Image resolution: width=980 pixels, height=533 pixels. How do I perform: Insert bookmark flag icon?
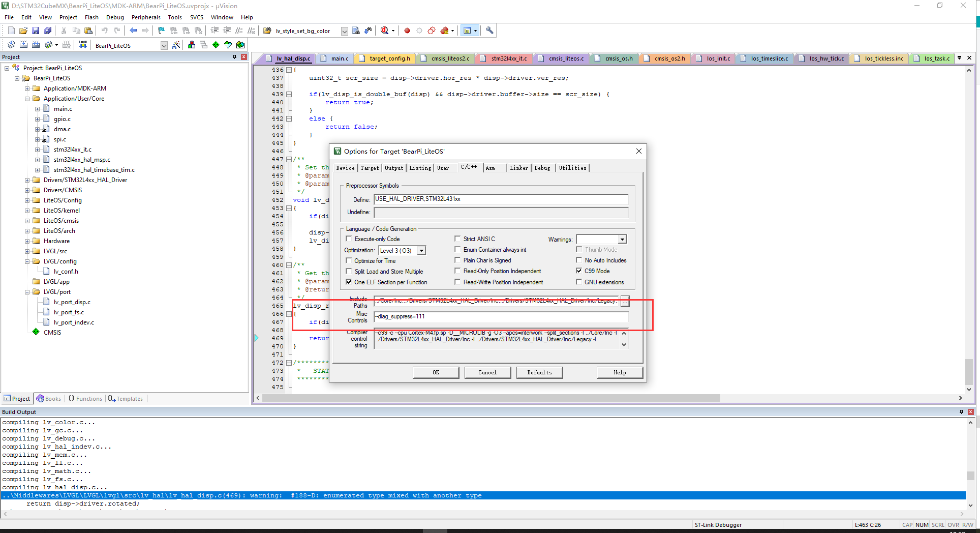(161, 31)
